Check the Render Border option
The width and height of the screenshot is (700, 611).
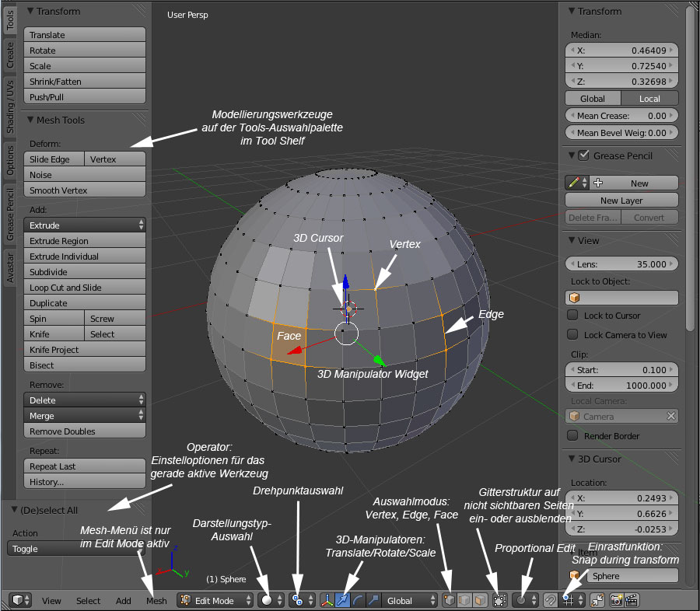[x=572, y=436]
